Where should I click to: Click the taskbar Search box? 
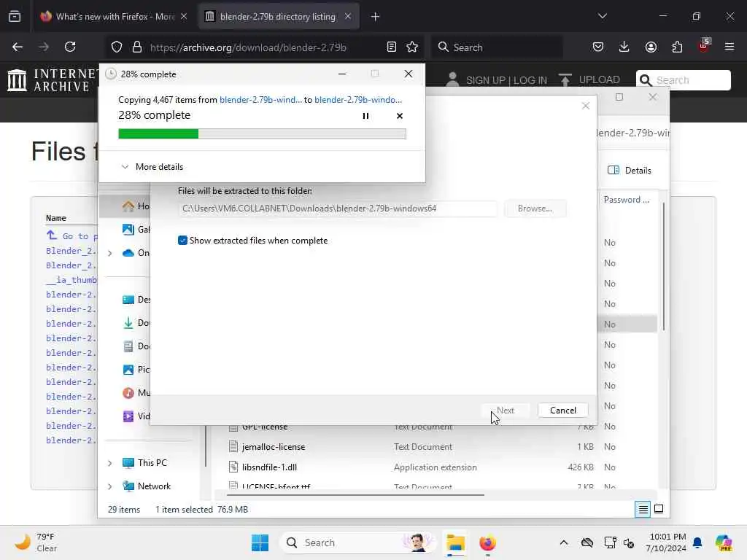pos(357,542)
